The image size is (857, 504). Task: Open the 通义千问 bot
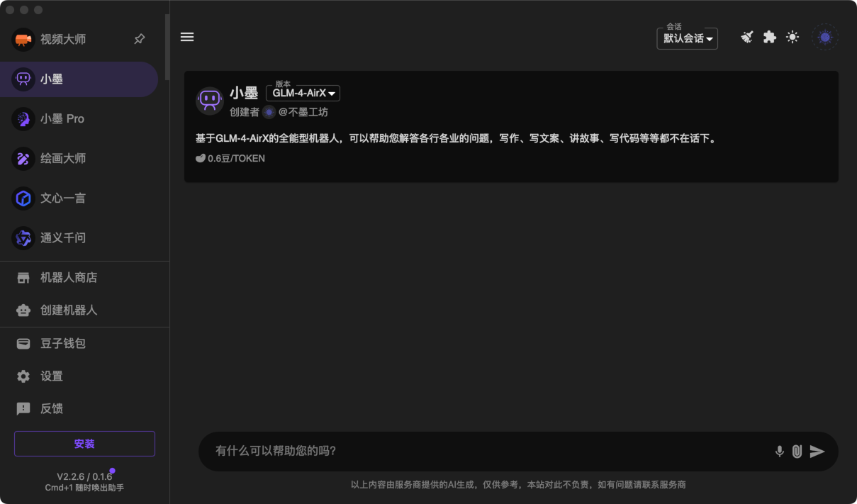(x=79, y=238)
